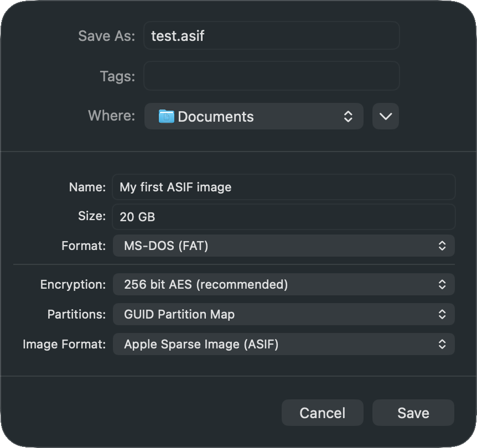Click the Encryption label text
This screenshot has width=477, height=448.
point(72,284)
